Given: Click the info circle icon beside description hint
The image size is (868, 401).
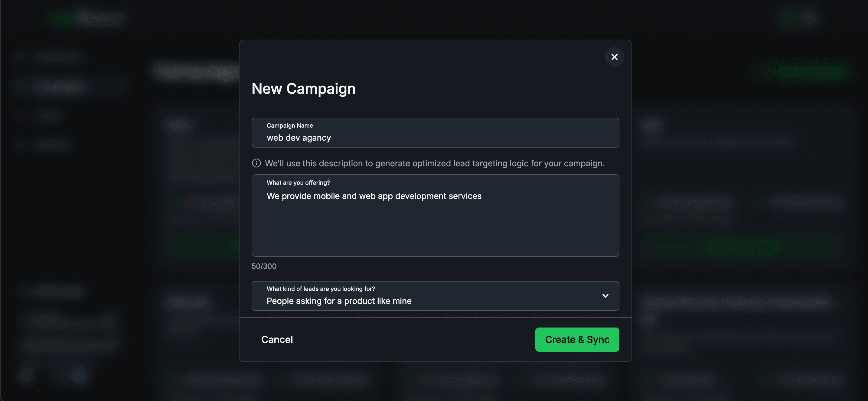Looking at the screenshot, I should (256, 163).
